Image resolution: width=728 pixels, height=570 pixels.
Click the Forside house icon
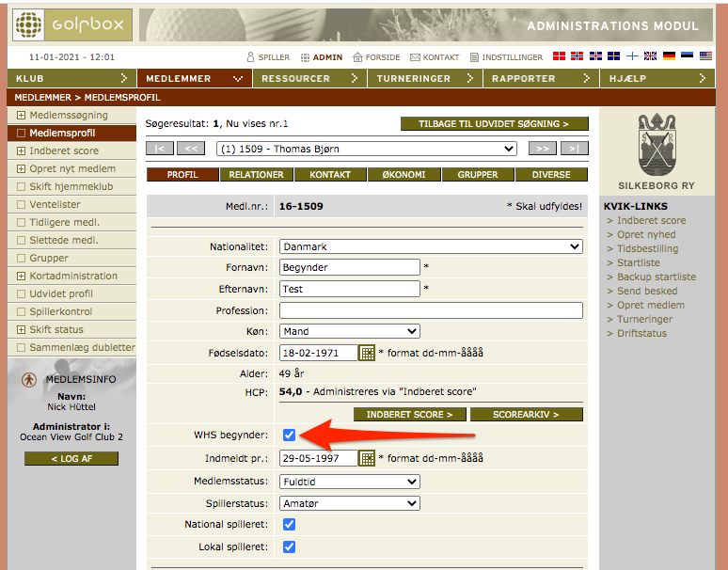[357, 57]
